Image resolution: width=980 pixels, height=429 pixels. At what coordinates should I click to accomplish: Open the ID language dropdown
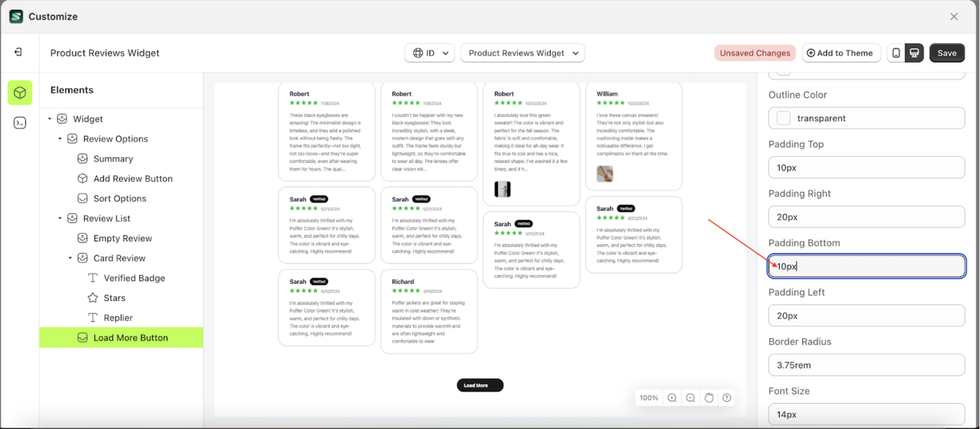pyautogui.click(x=429, y=53)
